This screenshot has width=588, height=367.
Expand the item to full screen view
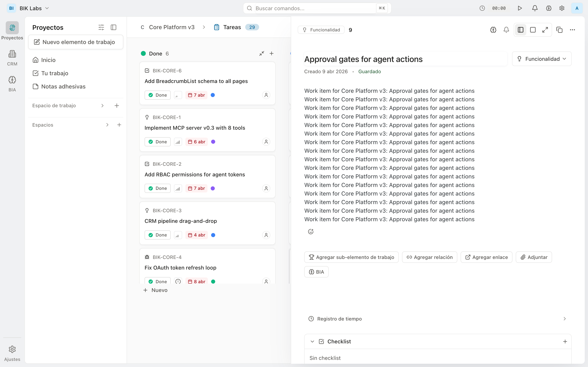pyautogui.click(x=545, y=30)
